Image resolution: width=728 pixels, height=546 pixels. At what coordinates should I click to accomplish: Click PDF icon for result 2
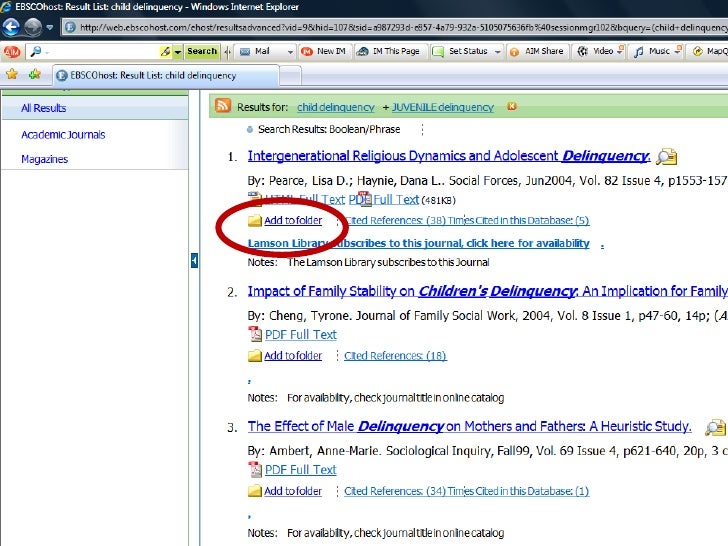coord(255,334)
